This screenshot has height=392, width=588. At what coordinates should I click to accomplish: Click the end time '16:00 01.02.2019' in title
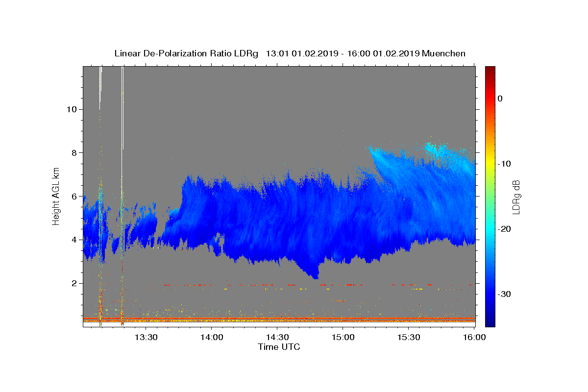[x=383, y=53]
